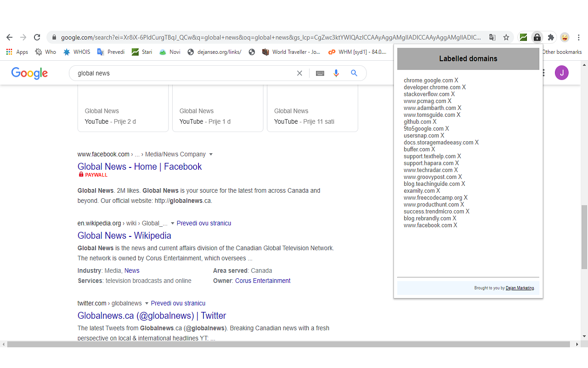Remove stackoverflow.com using its X
Viewport: 588px width, 368px height.
[453, 94]
